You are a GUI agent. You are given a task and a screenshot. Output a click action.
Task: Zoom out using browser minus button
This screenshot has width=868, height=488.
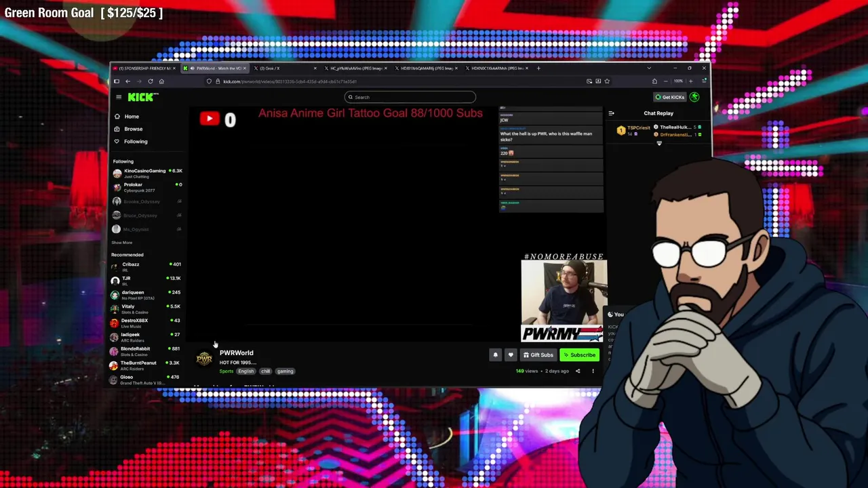tap(665, 81)
